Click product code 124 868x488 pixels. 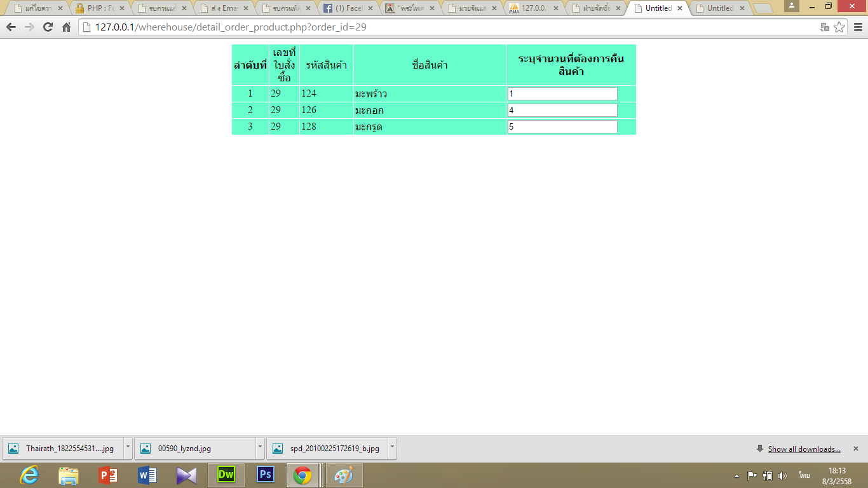pos(309,94)
